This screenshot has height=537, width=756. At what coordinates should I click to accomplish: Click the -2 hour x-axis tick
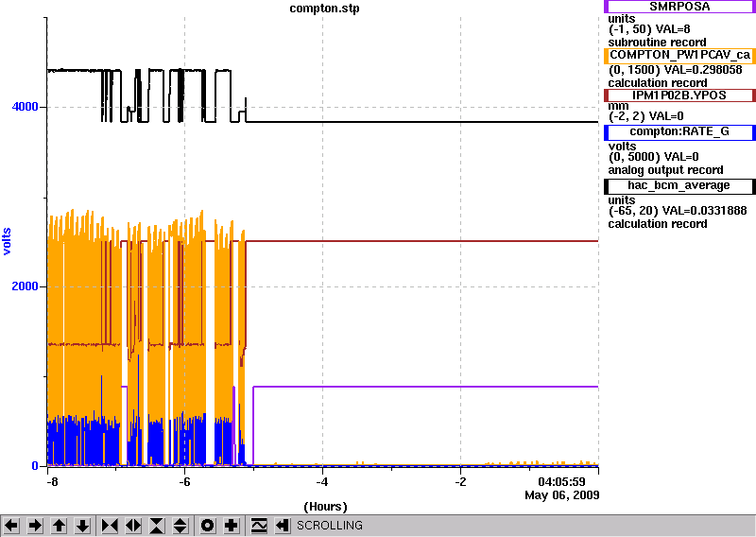pos(460,482)
